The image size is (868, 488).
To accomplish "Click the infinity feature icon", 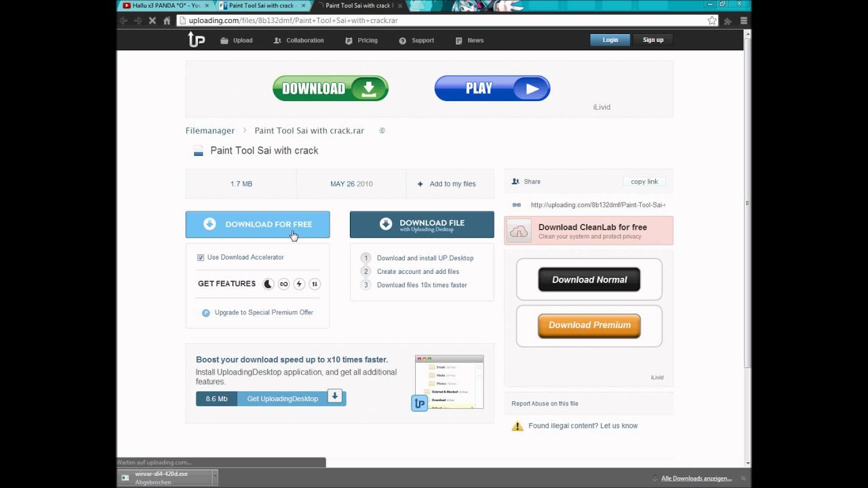I will coord(283,284).
